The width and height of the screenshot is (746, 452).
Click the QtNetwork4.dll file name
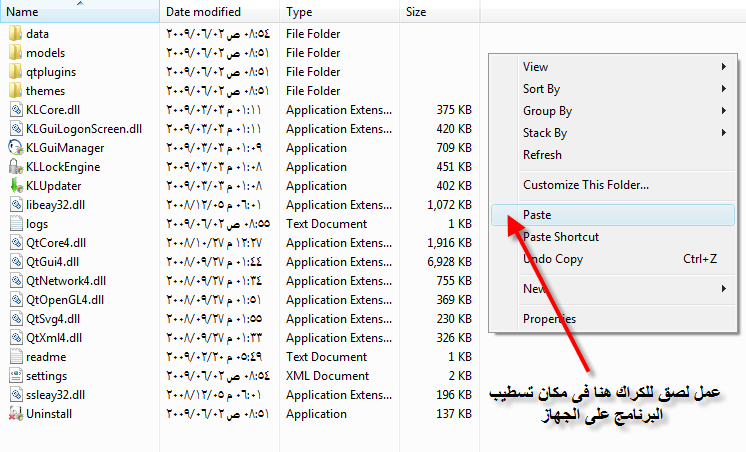pyautogui.click(x=66, y=281)
